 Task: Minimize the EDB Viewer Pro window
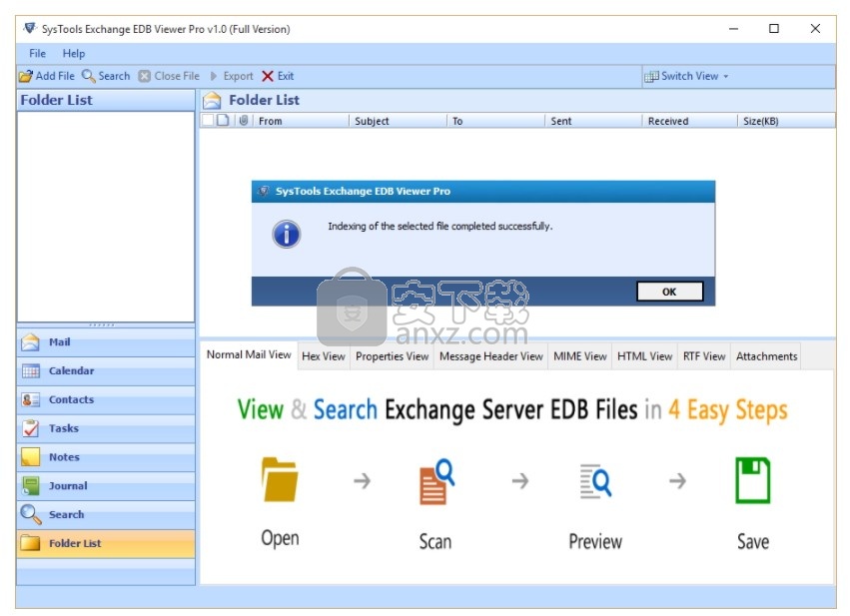(x=733, y=29)
